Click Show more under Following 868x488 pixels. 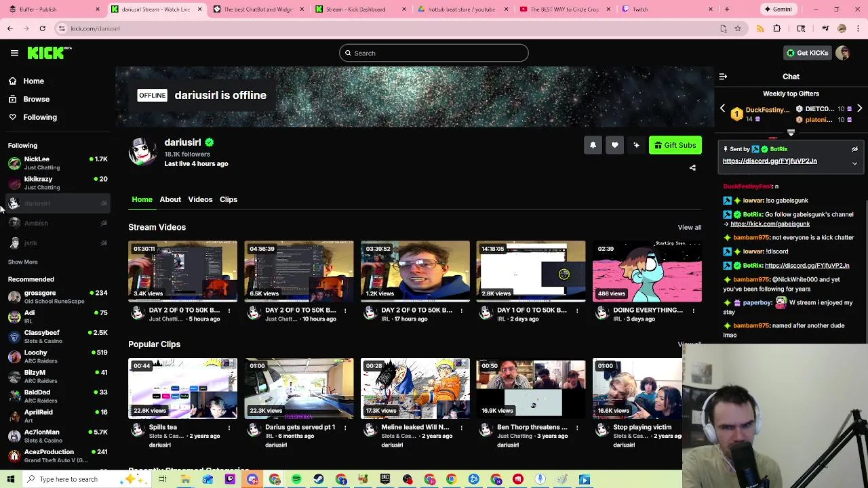(22, 262)
